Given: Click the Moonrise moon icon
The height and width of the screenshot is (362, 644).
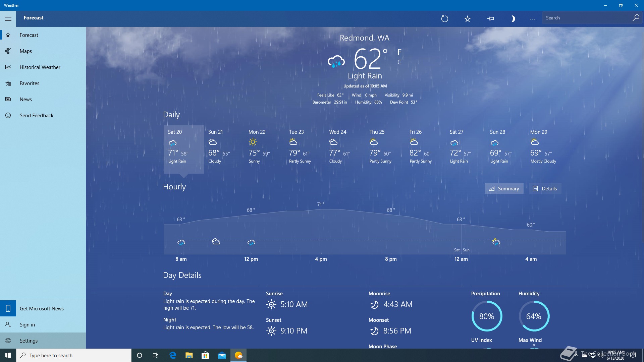Looking at the screenshot, I should [x=374, y=304].
